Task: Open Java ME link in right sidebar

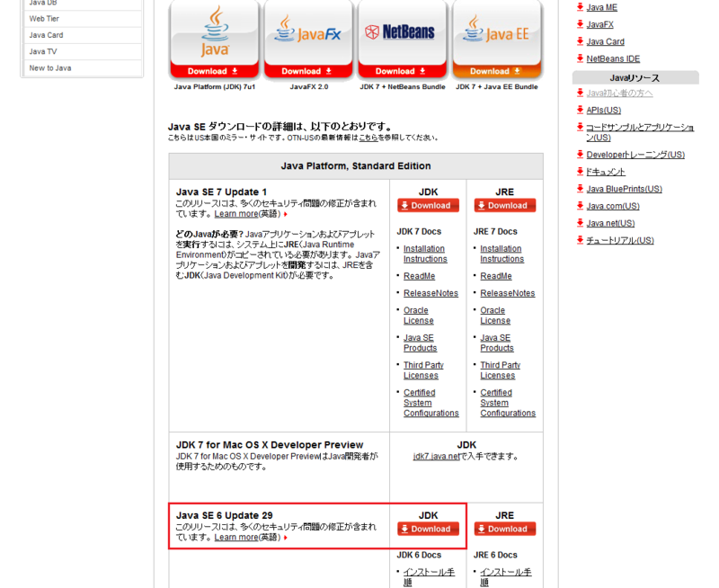Action: pos(601,7)
